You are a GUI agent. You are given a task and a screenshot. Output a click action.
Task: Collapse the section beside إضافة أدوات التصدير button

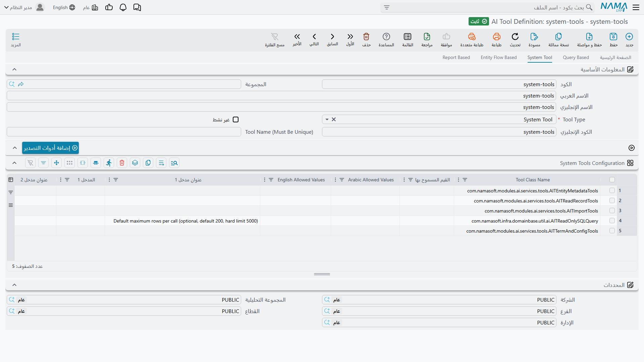click(x=14, y=148)
